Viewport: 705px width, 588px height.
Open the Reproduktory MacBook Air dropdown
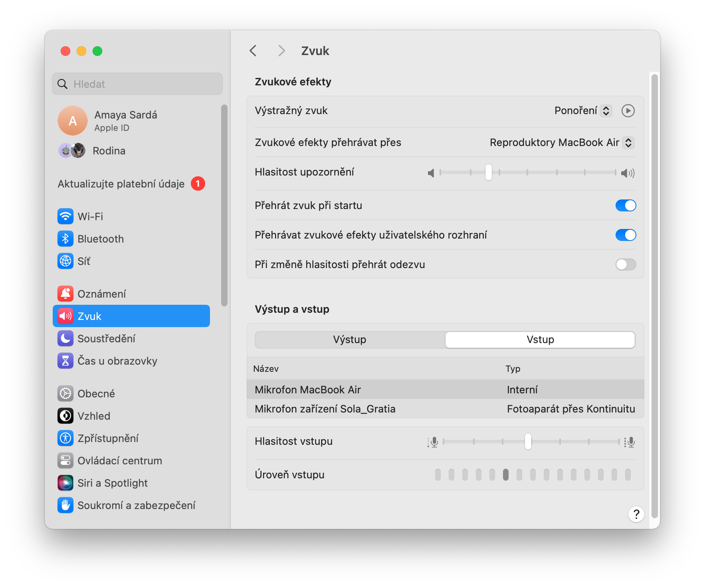tap(562, 142)
